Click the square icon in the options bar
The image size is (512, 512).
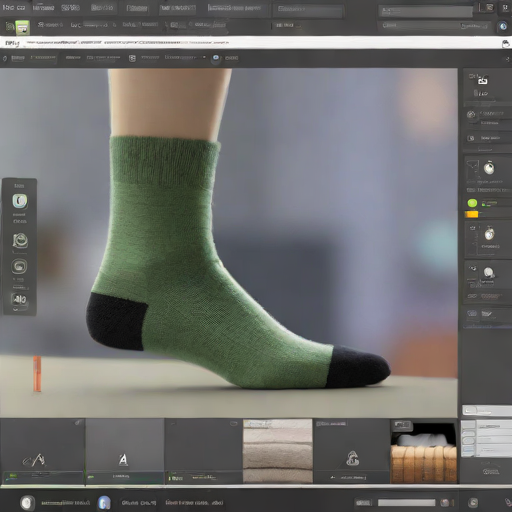[x=132, y=58]
